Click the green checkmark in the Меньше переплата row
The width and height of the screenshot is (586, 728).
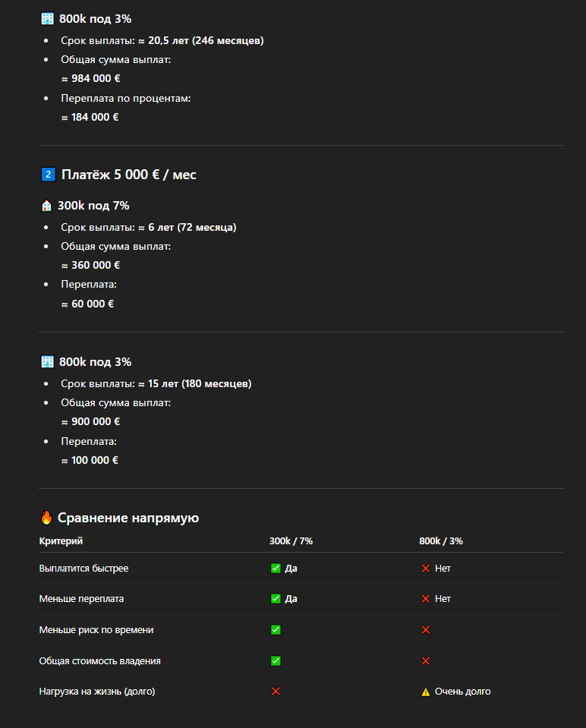point(276,599)
